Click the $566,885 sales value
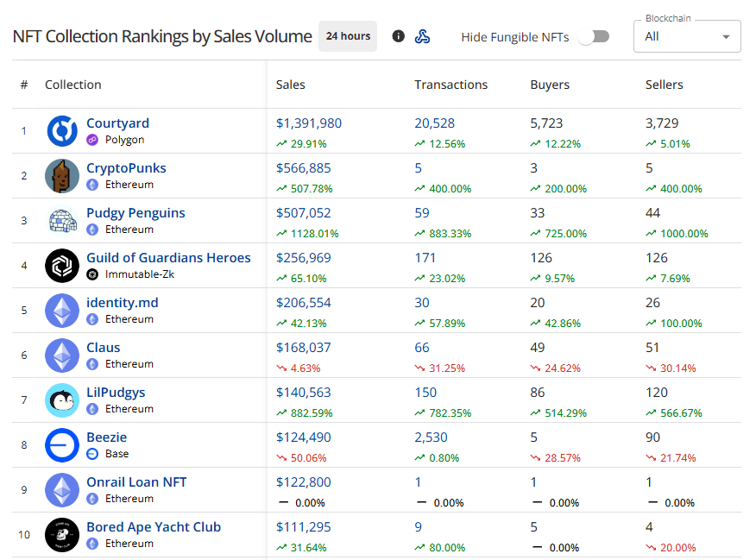 304,167
